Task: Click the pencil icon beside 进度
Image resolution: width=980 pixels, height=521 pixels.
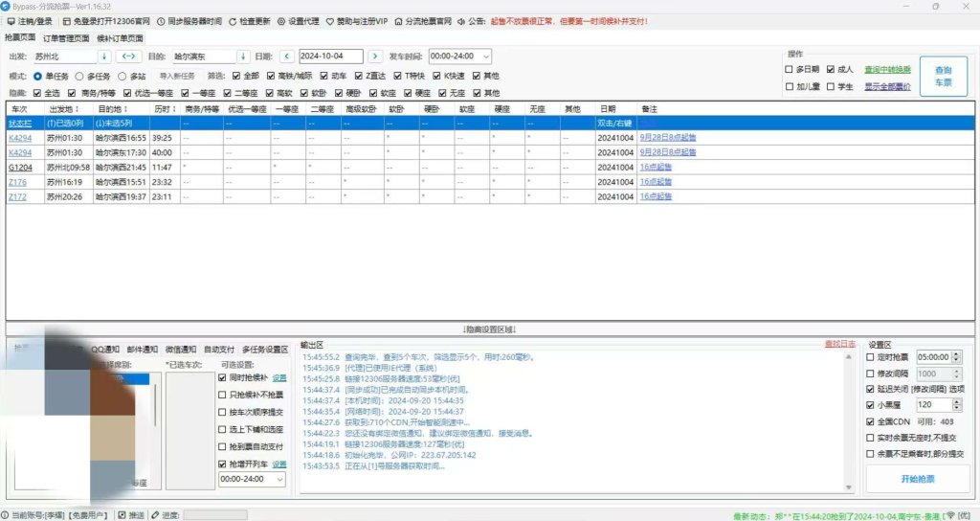Action: click(155, 515)
